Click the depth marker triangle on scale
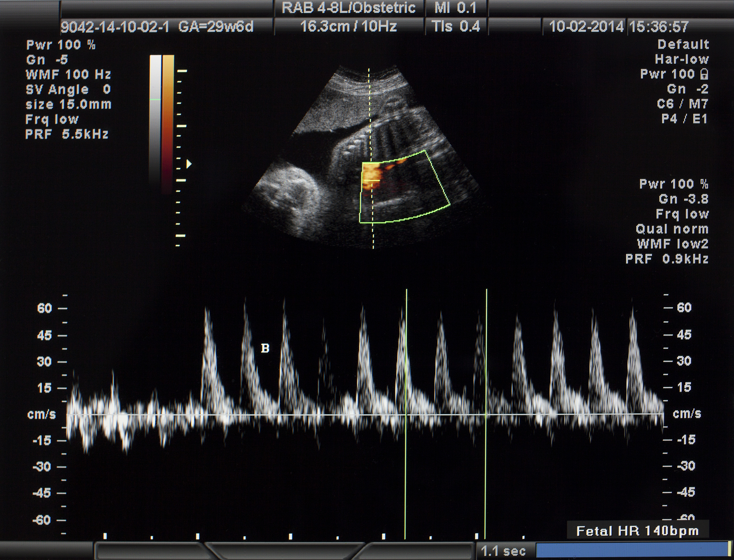The image size is (734, 560). (x=189, y=164)
